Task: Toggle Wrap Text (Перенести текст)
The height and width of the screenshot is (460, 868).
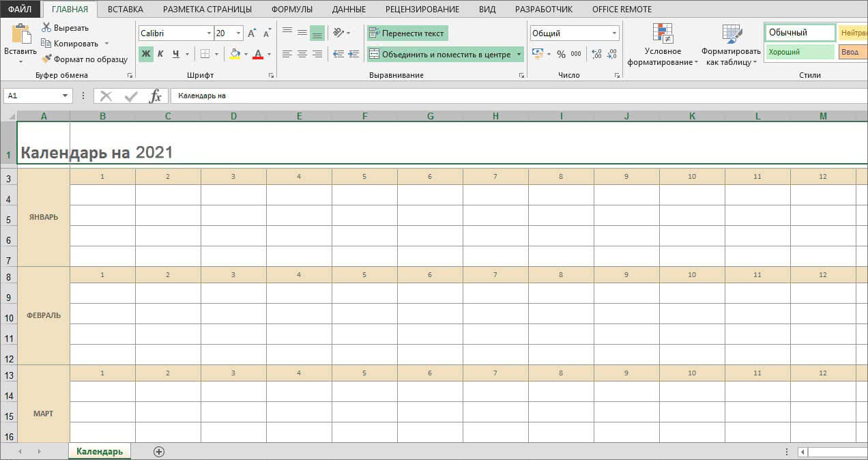Action: coord(407,33)
